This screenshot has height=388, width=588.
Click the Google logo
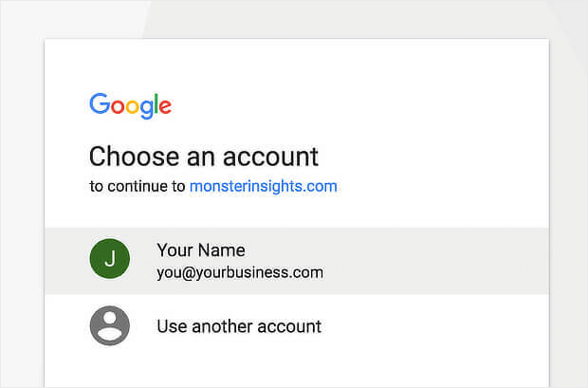(130, 105)
